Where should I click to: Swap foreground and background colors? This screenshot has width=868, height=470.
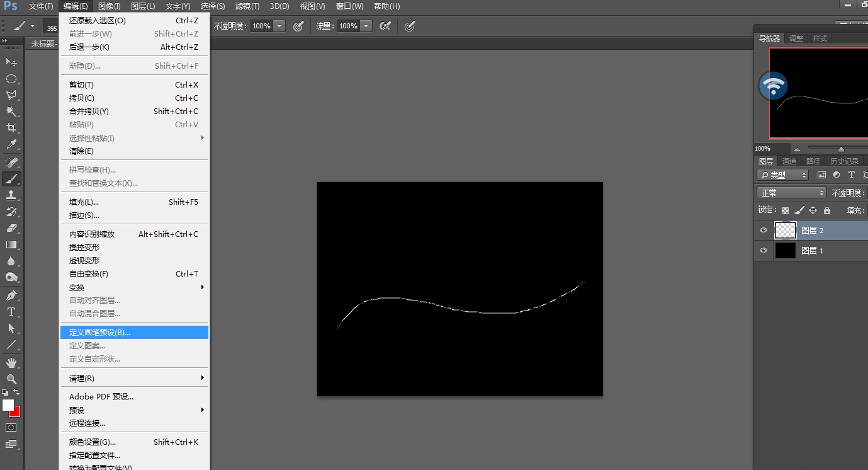pos(17,392)
